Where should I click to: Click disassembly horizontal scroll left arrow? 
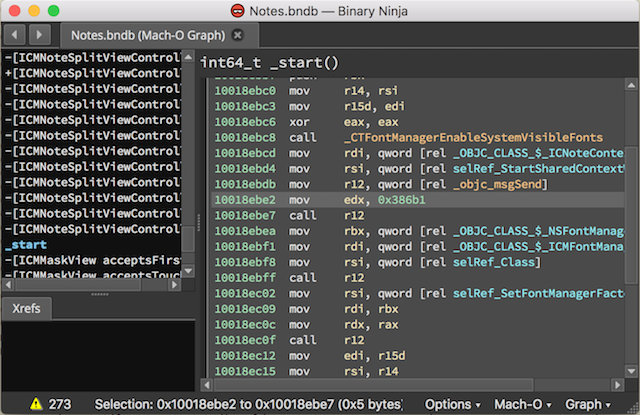point(207,385)
